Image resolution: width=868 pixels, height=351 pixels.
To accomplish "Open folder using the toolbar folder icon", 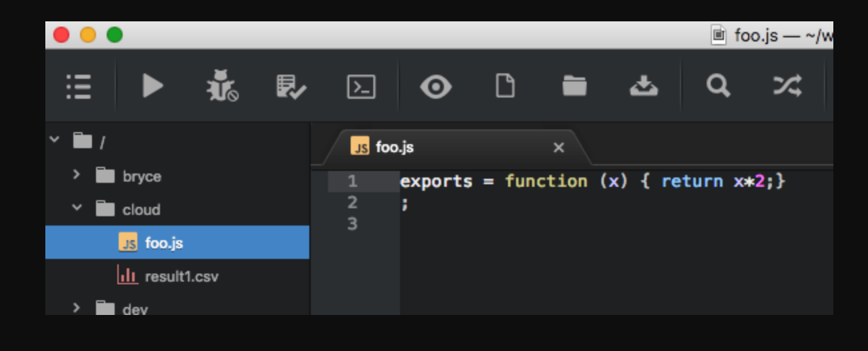I will click(574, 86).
